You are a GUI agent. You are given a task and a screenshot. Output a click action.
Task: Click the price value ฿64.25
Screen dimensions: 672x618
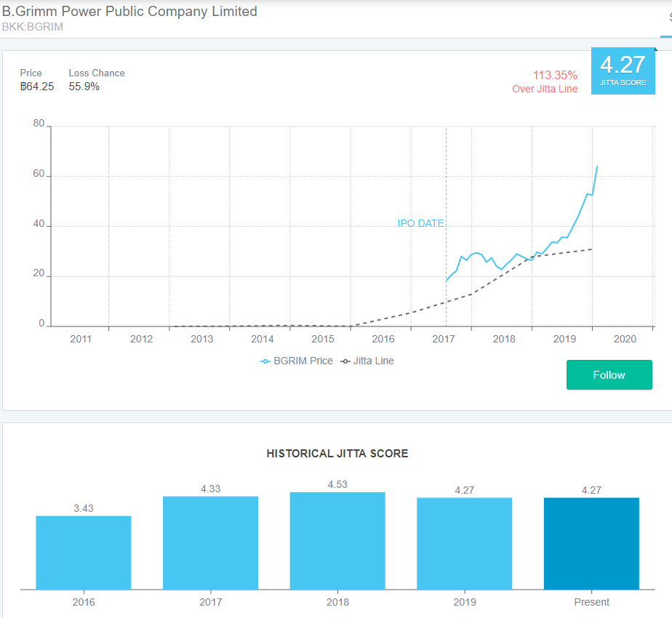pos(37,87)
